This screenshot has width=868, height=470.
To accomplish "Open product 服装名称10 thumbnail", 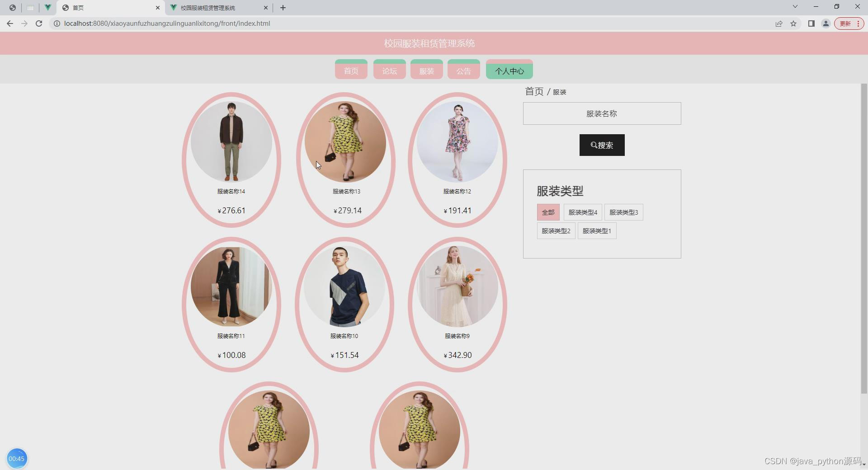I will click(344, 286).
